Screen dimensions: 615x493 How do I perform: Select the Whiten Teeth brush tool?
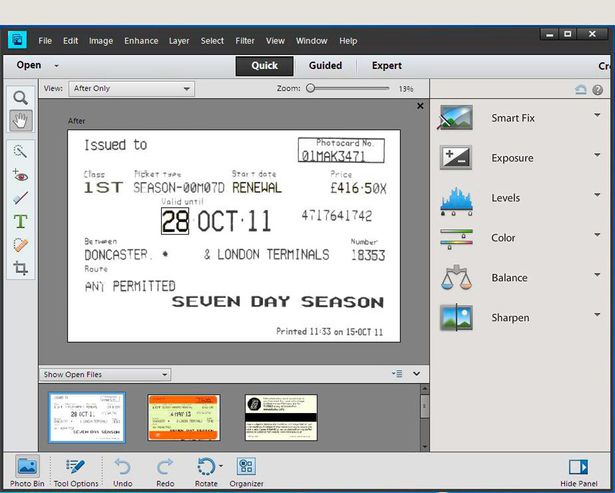(20, 198)
